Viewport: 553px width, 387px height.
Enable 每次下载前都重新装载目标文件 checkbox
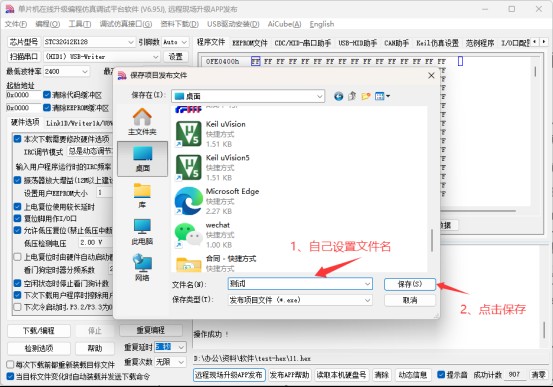click(10, 364)
